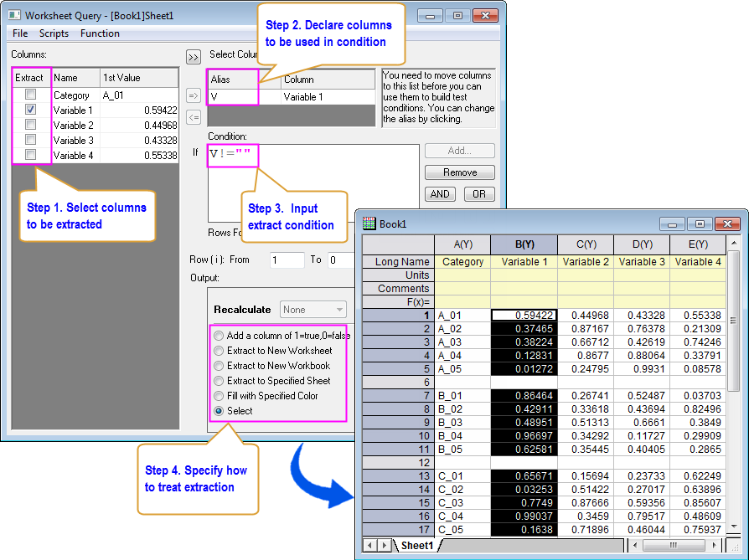Click the AND button
The height and width of the screenshot is (560, 749).
pos(440,194)
